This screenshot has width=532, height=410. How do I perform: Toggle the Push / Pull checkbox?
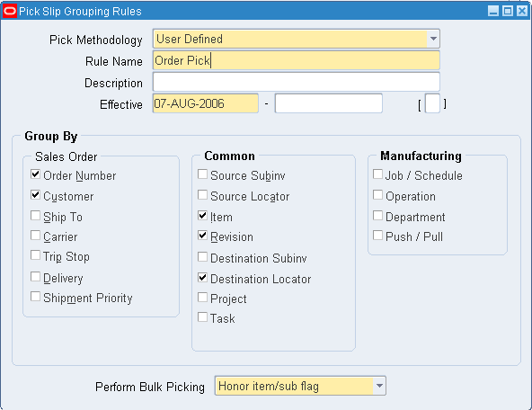377,236
